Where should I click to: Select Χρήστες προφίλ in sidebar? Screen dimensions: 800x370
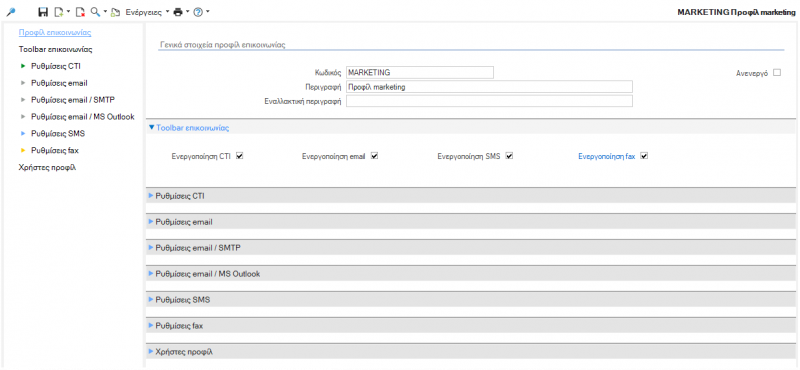(47, 167)
